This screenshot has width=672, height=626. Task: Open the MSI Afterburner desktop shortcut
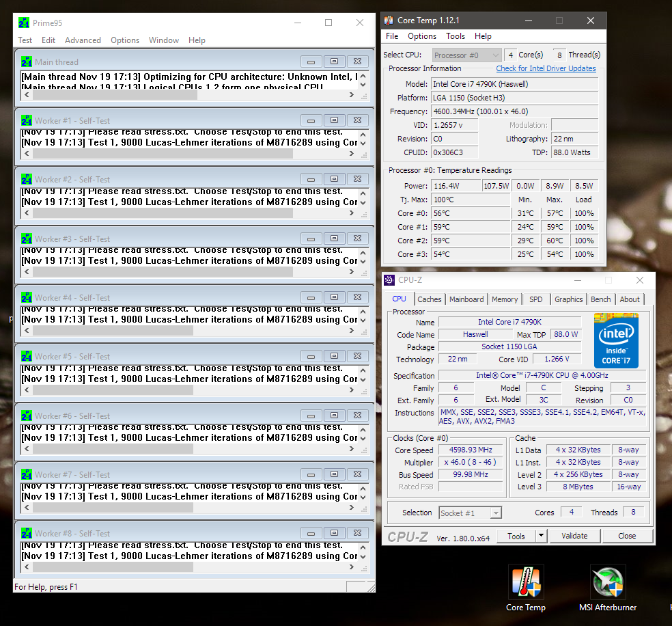(x=608, y=588)
